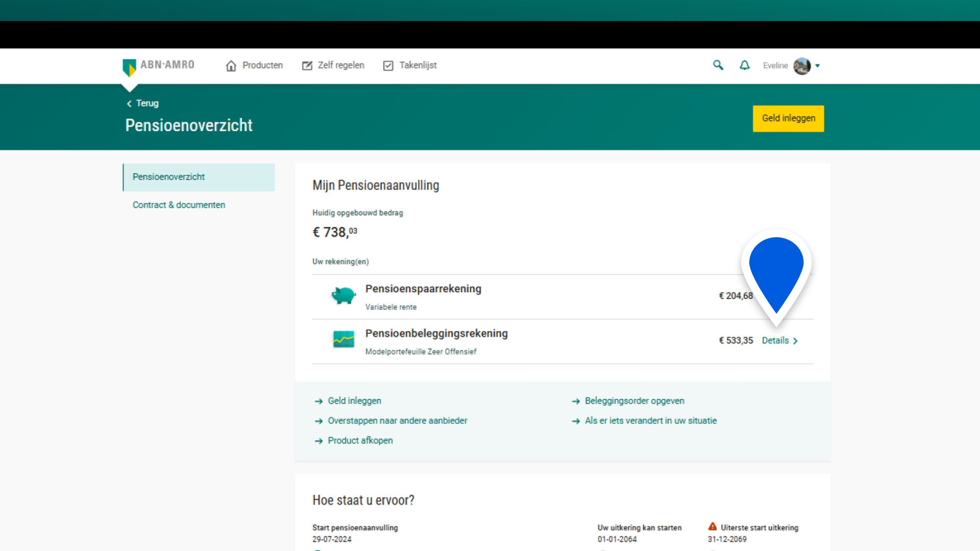Click the chevron next to Details

[795, 341]
